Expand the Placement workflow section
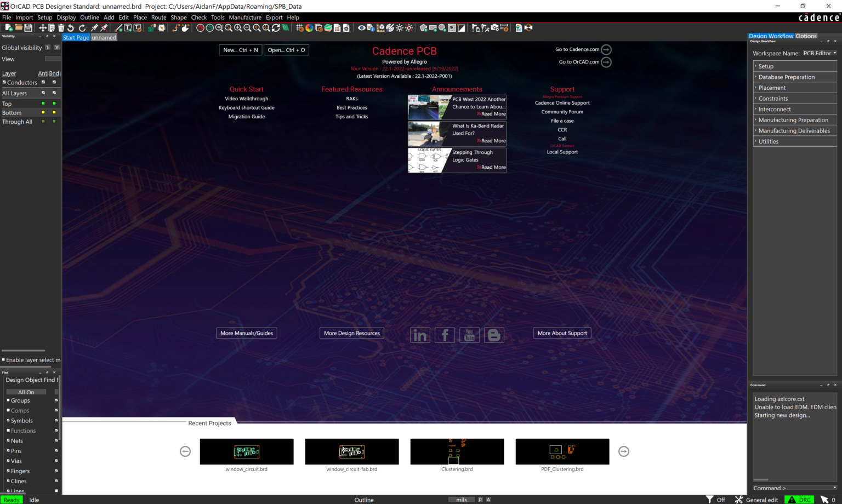The image size is (842, 504). click(772, 88)
